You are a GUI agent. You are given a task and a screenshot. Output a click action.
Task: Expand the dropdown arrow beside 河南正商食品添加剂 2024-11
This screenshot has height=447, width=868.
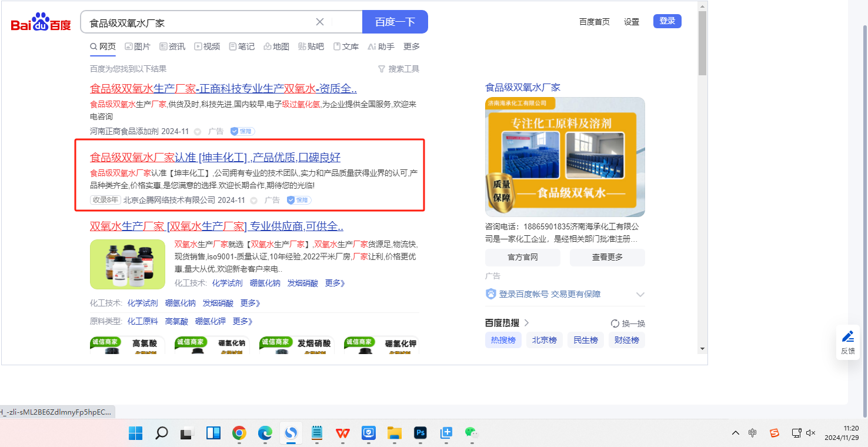(198, 132)
